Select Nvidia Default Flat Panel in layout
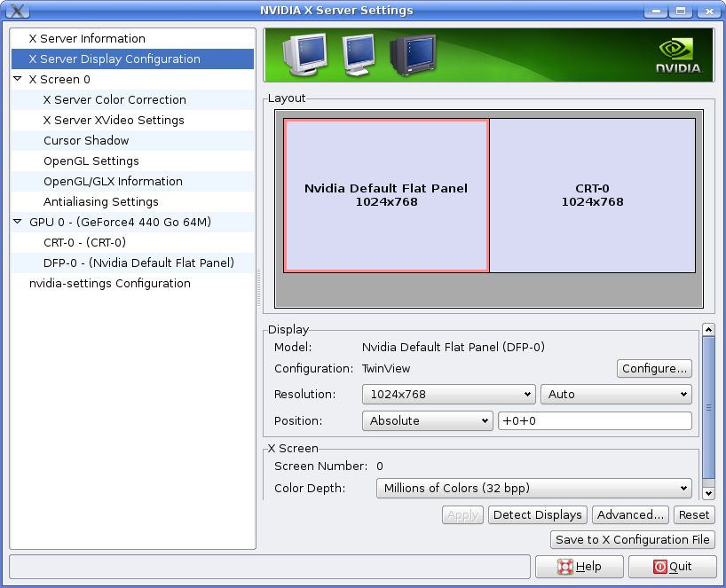Image resolution: width=726 pixels, height=588 pixels. coord(386,195)
